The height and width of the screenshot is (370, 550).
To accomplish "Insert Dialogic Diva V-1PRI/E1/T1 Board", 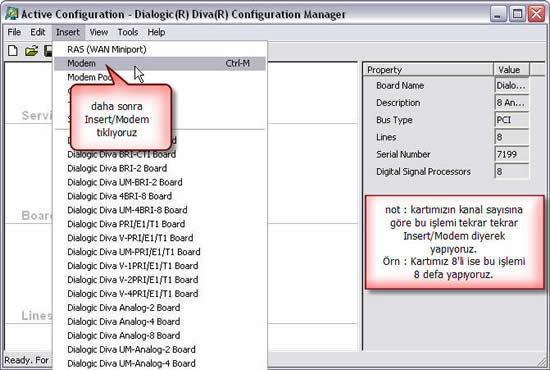I will [160, 266].
